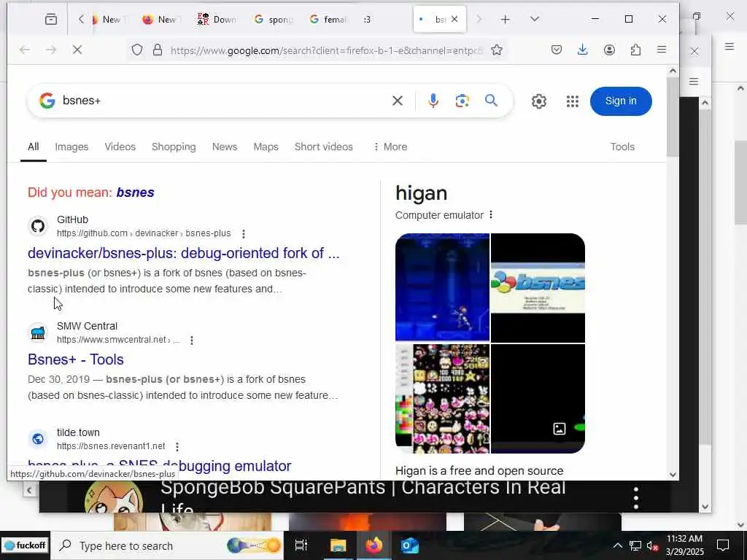
Task: Open site security padlock info
Action: point(158,50)
